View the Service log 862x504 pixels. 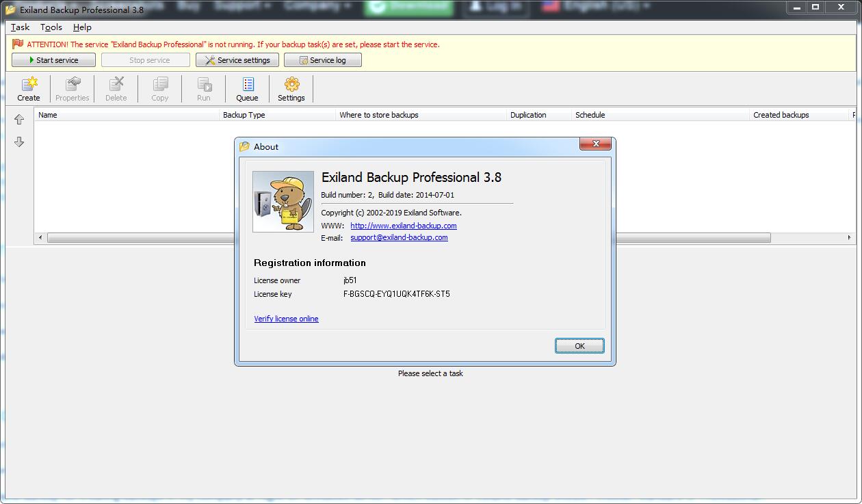point(322,59)
